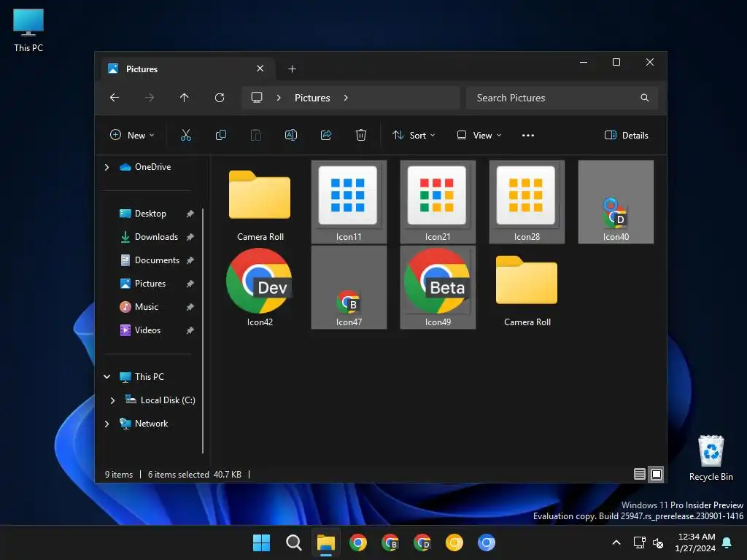
Task: Expand the OneDrive tree node
Action: click(107, 167)
